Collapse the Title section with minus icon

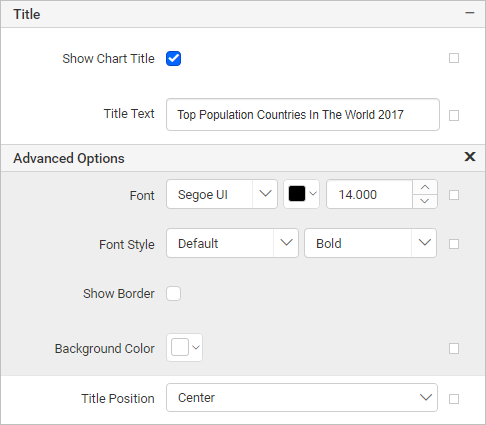click(470, 13)
